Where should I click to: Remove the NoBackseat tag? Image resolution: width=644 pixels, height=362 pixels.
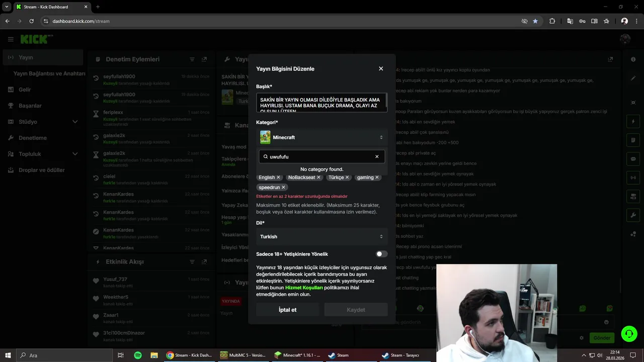click(x=318, y=177)
